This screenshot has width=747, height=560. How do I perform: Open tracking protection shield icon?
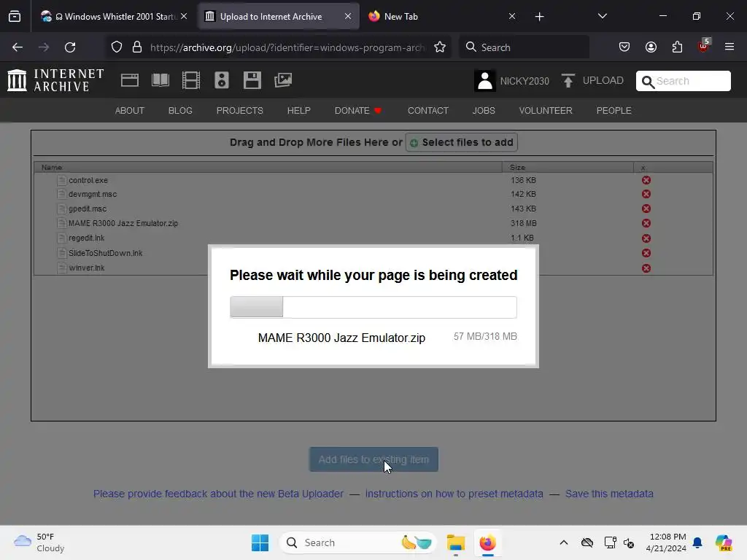click(117, 47)
